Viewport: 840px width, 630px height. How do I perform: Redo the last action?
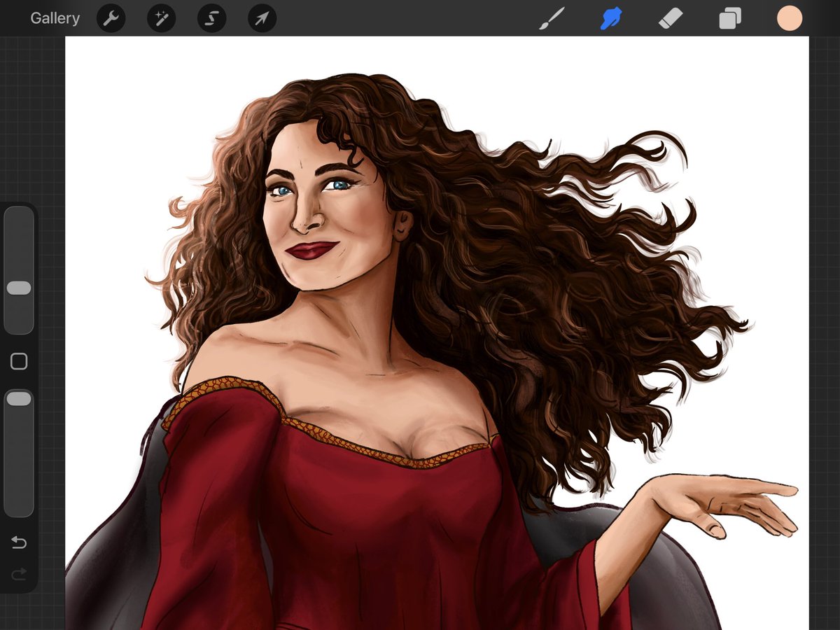(19, 574)
